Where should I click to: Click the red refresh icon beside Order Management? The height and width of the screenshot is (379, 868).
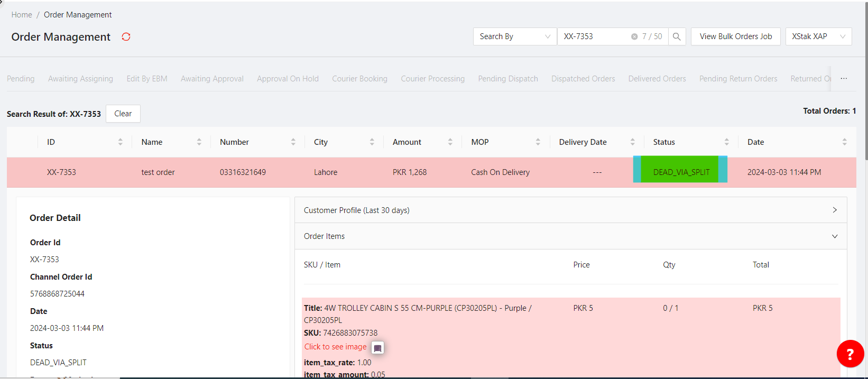pos(126,37)
